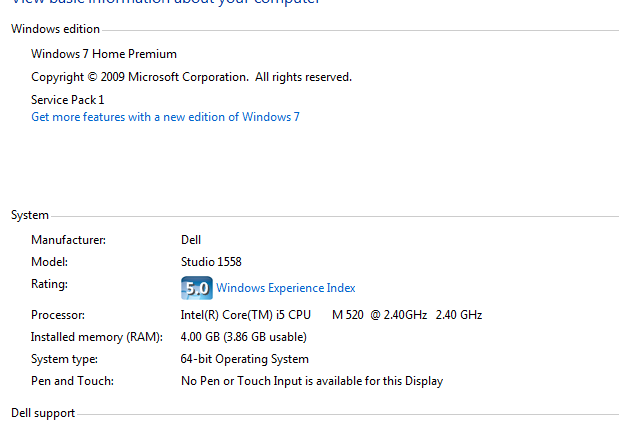619x424 pixels.
Task: Click the System section heading
Action: pos(30,215)
